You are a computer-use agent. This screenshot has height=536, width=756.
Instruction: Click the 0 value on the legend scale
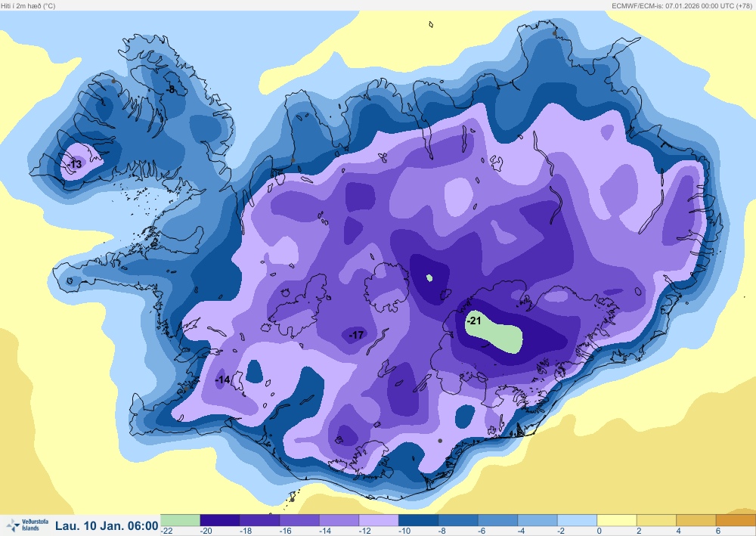click(x=600, y=531)
